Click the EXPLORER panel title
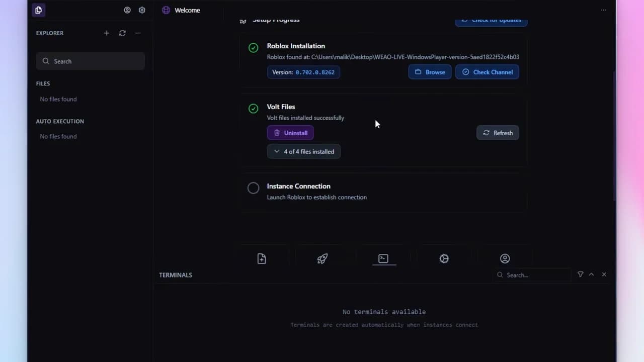The width and height of the screenshot is (644, 362). 50,33
